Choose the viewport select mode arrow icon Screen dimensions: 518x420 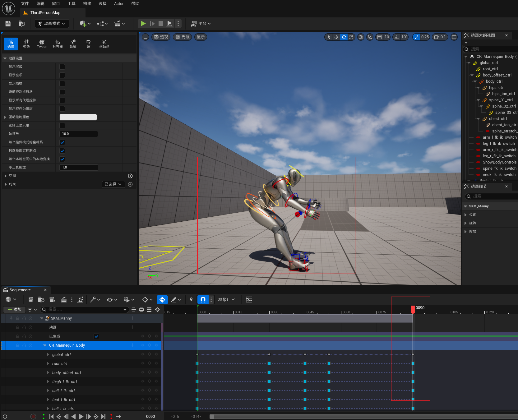(329, 37)
